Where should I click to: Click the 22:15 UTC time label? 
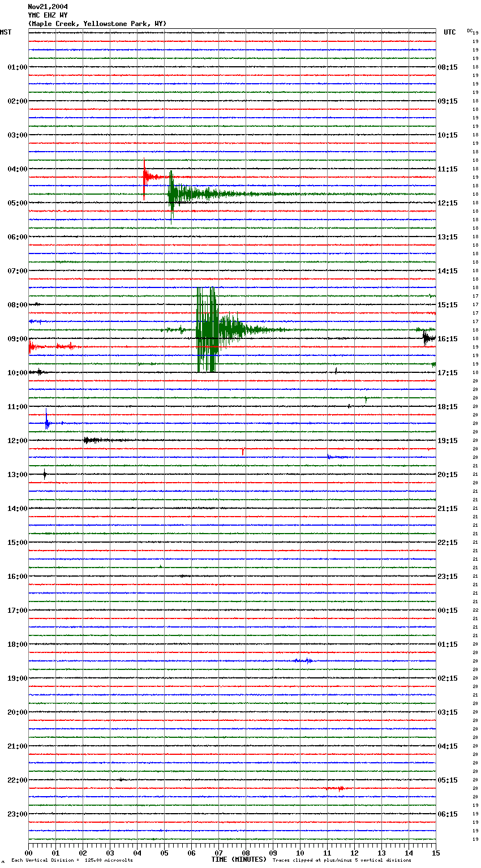(x=448, y=543)
